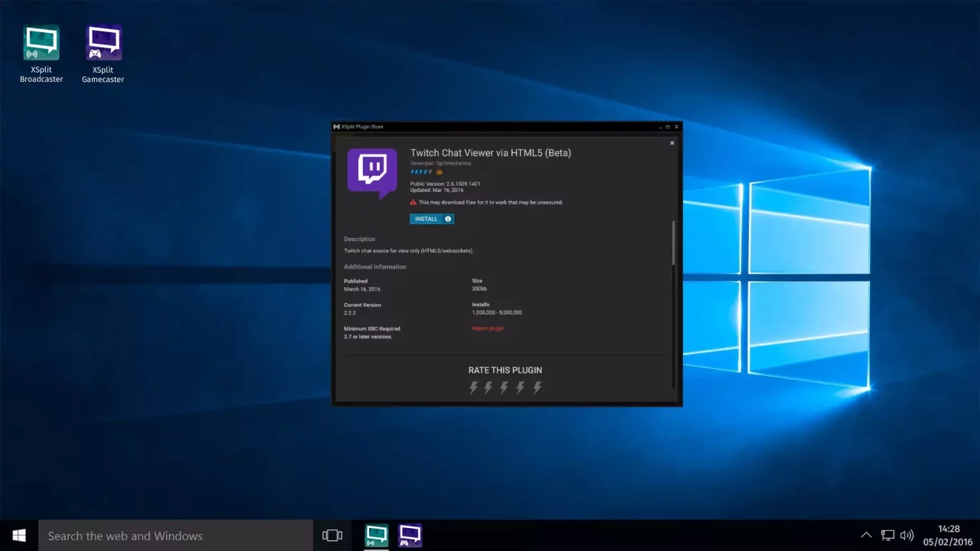980x551 pixels.
Task: Click the Search the web and Windows box
Action: [x=176, y=536]
